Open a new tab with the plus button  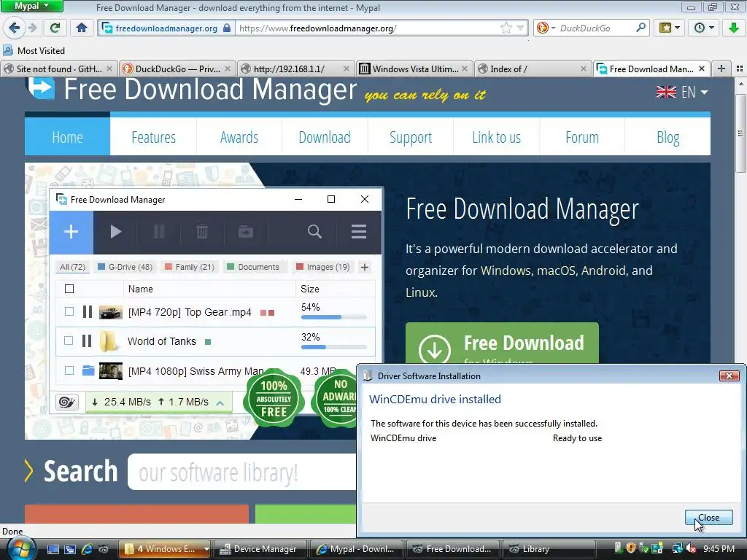coord(721,69)
